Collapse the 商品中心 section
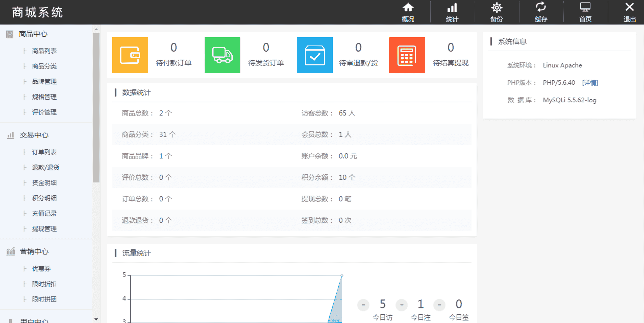This screenshot has height=323, width=644. [x=33, y=33]
